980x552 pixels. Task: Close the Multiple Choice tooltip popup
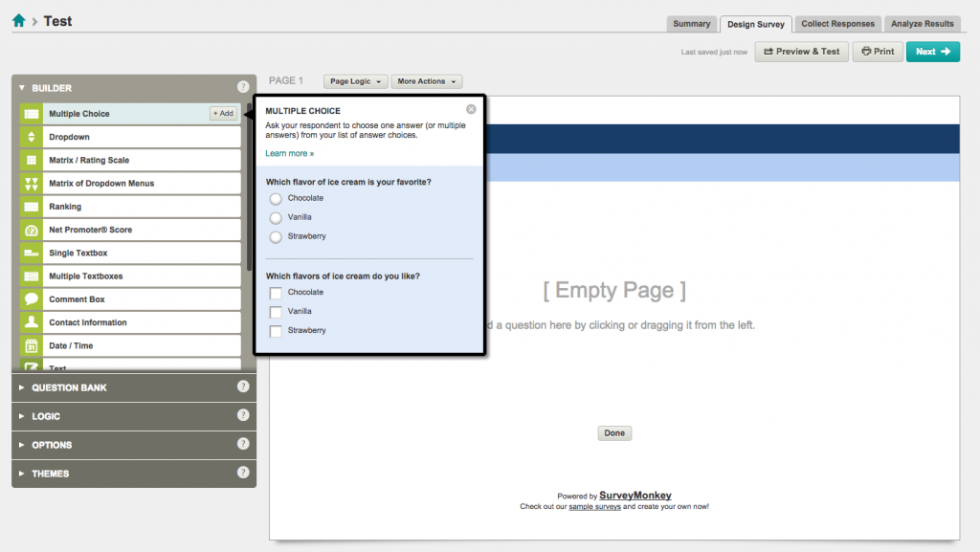point(471,110)
